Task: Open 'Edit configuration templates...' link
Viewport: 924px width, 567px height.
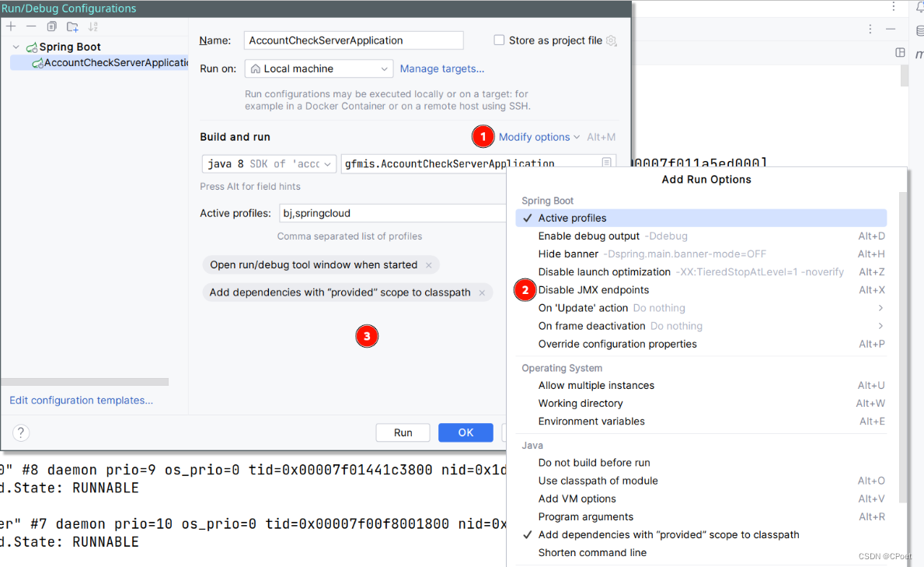Action: click(x=82, y=400)
